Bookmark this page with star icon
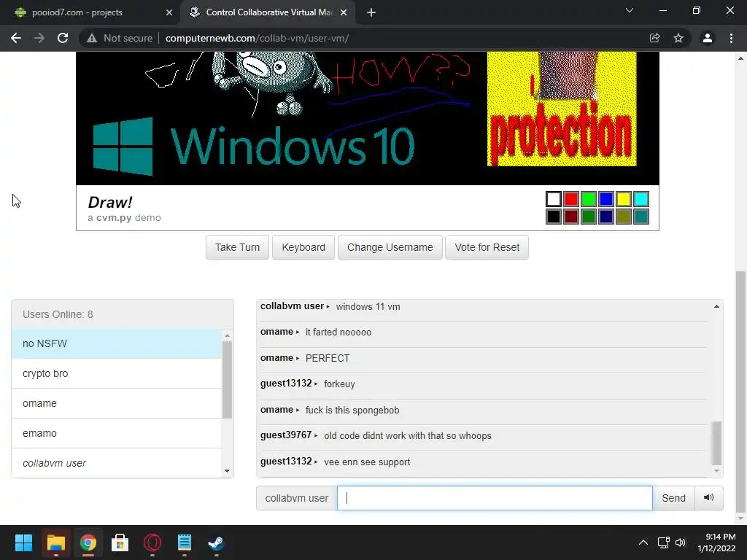747x560 pixels. pyautogui.click(x=678, y=38)
